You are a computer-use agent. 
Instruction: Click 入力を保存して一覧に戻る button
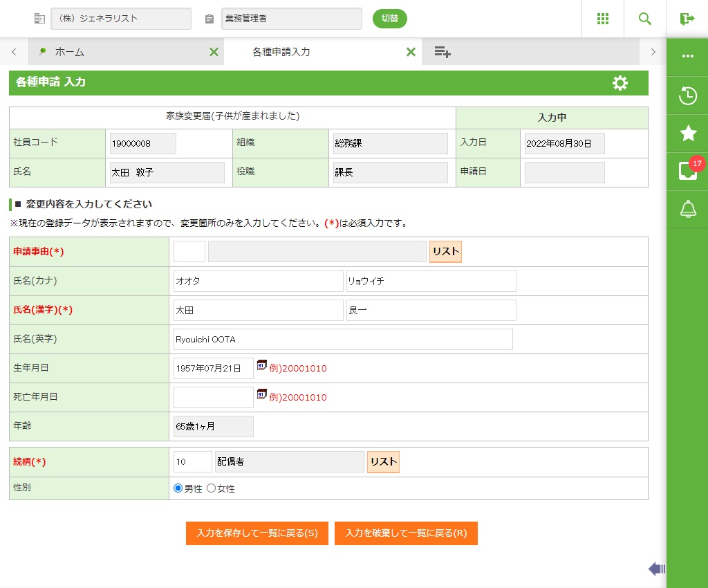pyautogui.click(x=257, y=533)
